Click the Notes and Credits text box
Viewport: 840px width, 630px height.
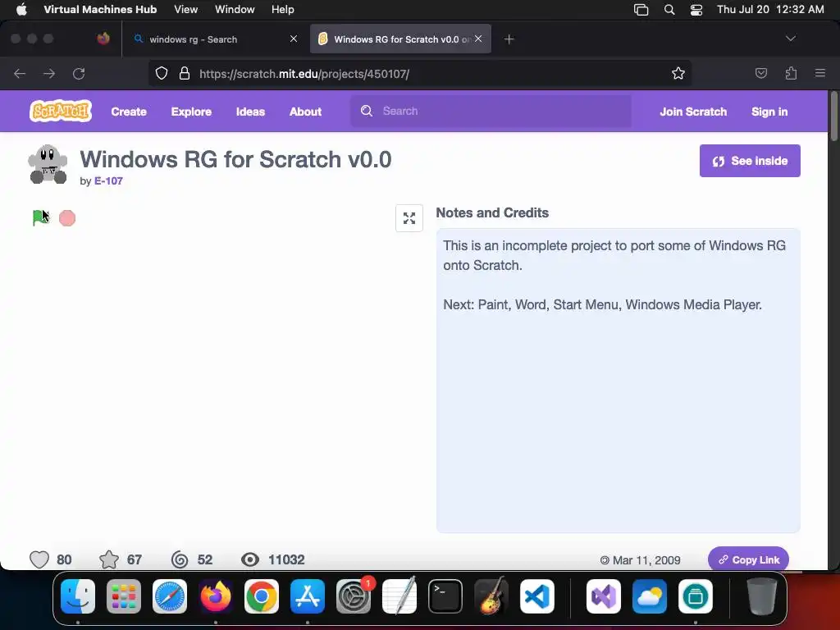[x=619, y=381]
